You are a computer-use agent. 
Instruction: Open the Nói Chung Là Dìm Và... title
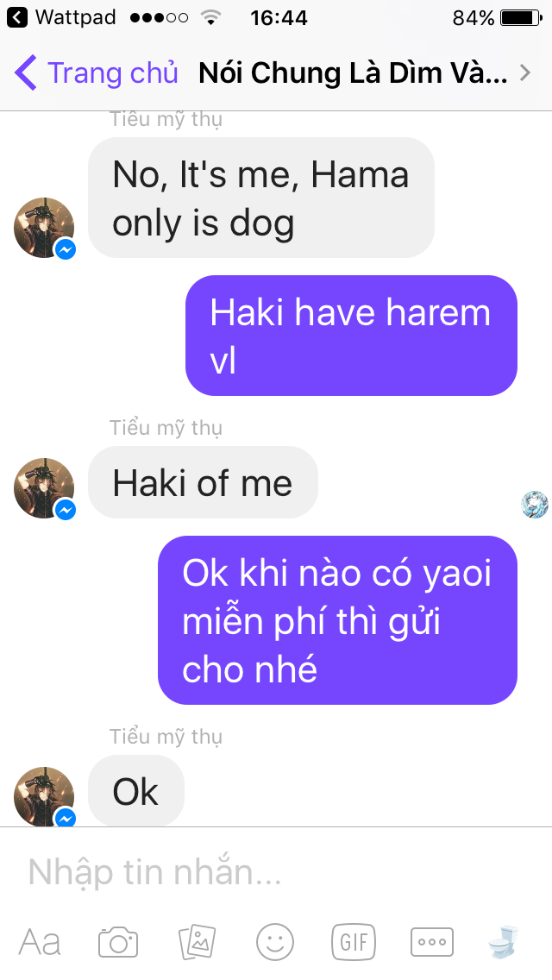pyautogui.click(x=353, y=73)
